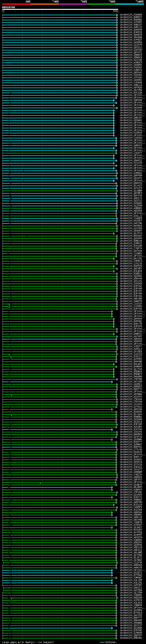The height and width of the screenshot is (644, 146).
Task: Select subject label UniRef100_Q8DII3
Action: tap(131, 198)
